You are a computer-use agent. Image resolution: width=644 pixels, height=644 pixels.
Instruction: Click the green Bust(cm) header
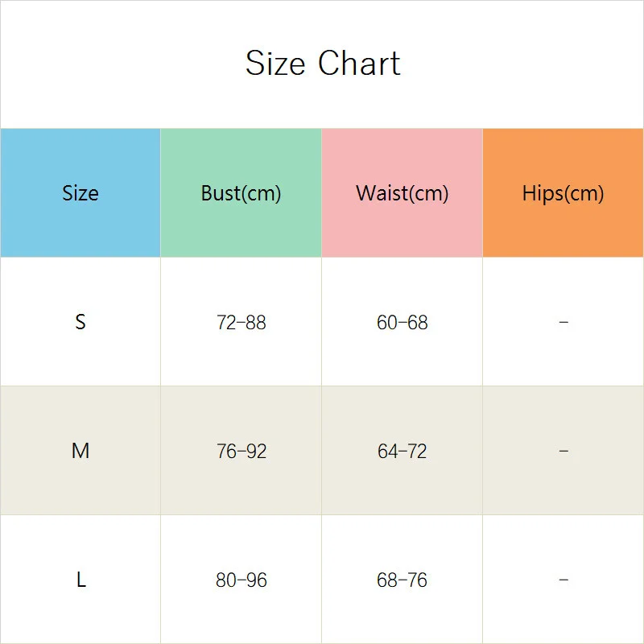[241, 193]
